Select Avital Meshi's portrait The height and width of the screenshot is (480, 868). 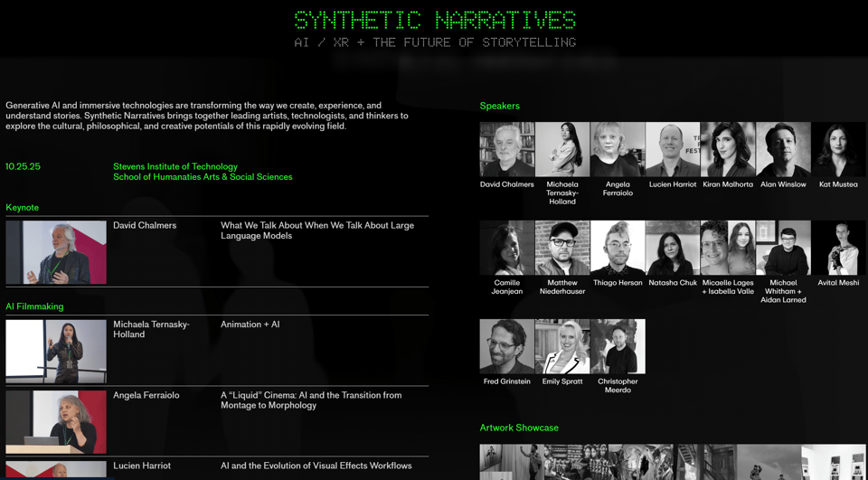(838, 248)
